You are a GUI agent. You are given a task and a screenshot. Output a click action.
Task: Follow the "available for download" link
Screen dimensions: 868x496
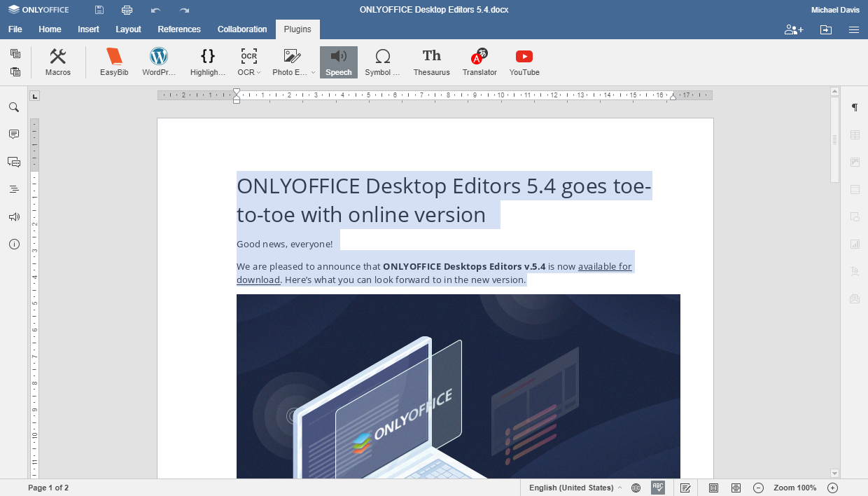point(606,267)
